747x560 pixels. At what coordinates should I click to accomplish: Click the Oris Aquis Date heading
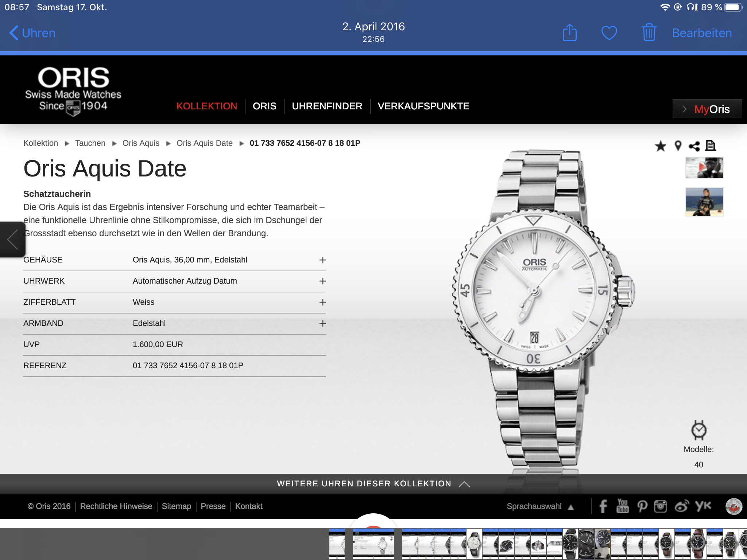coord(105,169)
